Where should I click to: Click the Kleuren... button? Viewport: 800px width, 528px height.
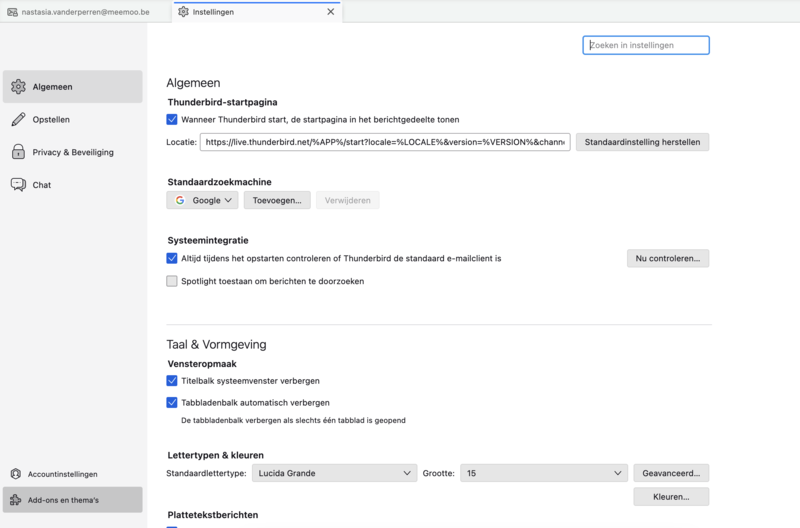click(x=670, y=496)
